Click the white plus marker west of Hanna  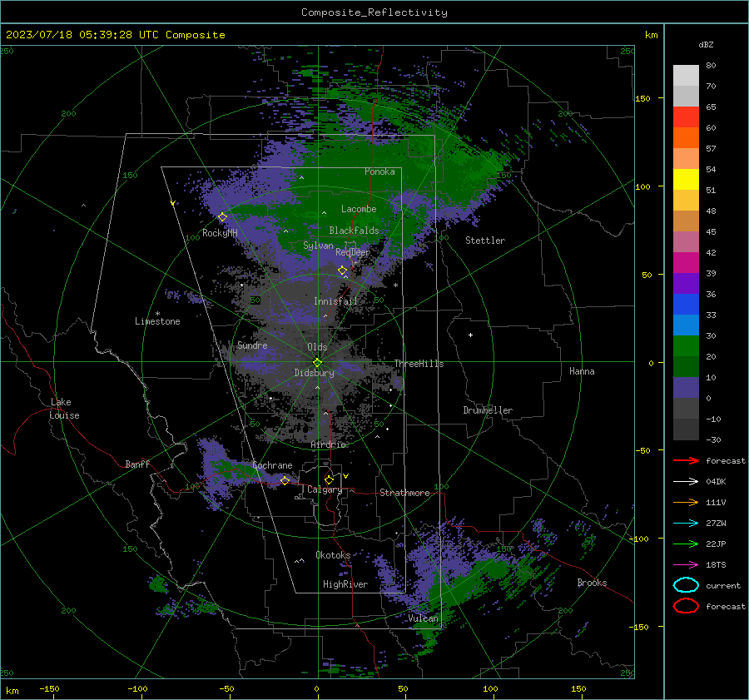coord(470,335)
